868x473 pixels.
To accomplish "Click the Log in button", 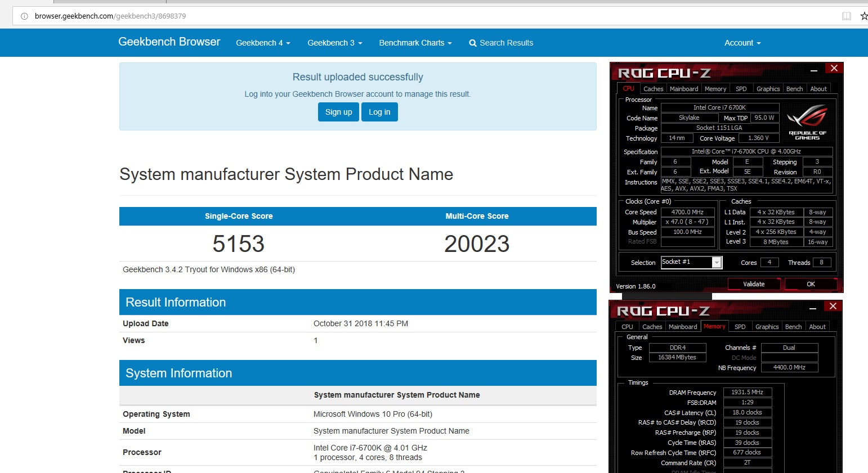I will click(379, 112).
